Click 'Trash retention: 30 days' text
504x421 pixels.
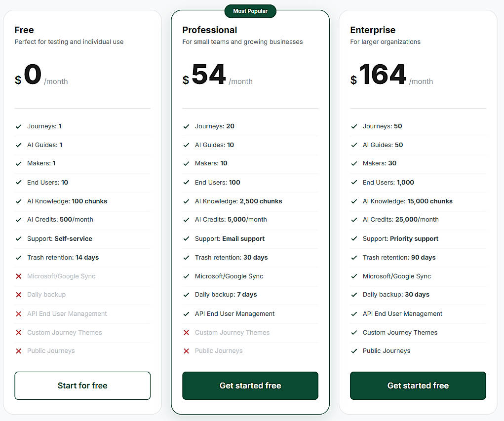pos(231,258)
